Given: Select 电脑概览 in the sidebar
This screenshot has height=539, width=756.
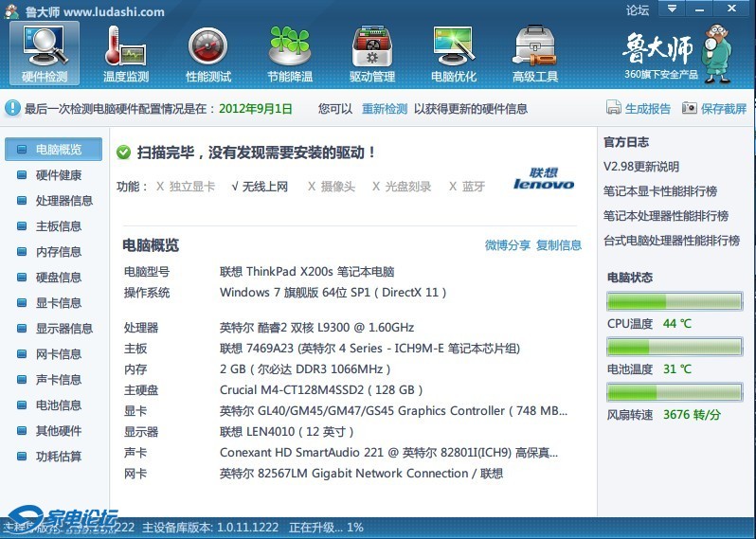Looking at the screenshot, I should pyautogui.click(x=53, y=150).
